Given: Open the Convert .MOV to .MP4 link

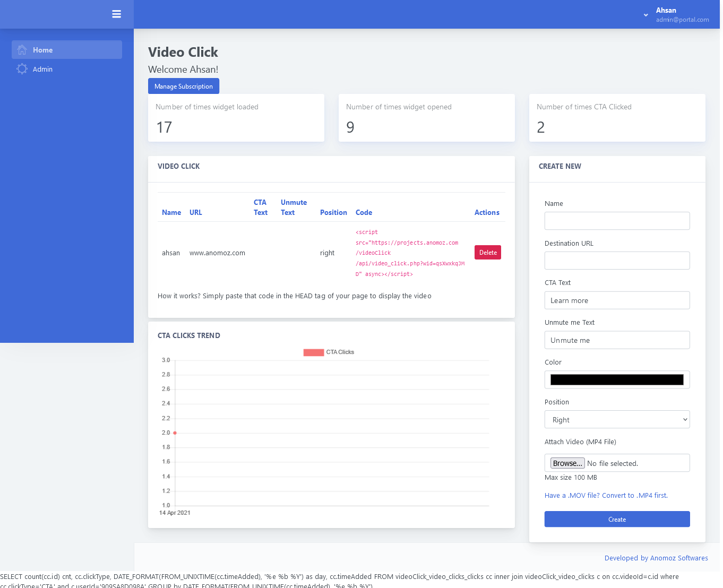Looking at the screenshot, I should (x=606, y=496).
